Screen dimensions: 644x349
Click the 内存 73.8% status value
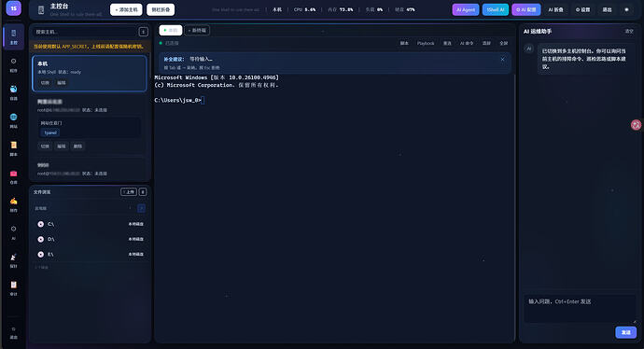click(x=340, y=9)
